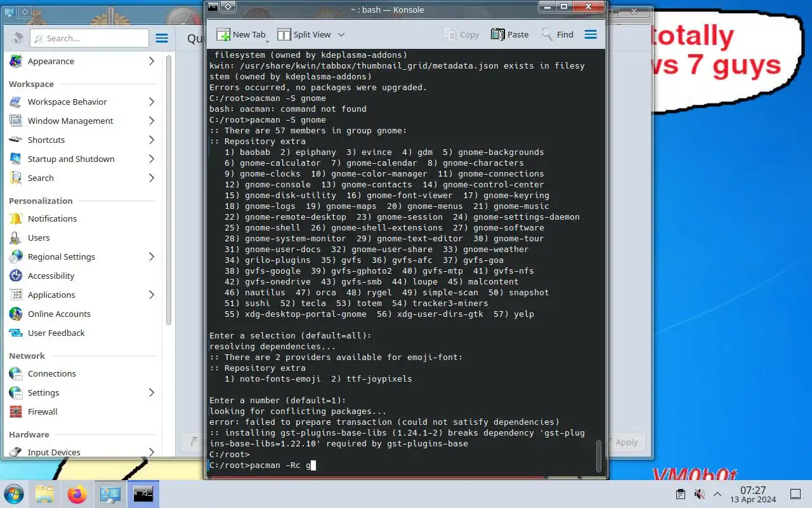812x508 pixels.
Task: Open Accessibility settings page
Action: point(82,276)
